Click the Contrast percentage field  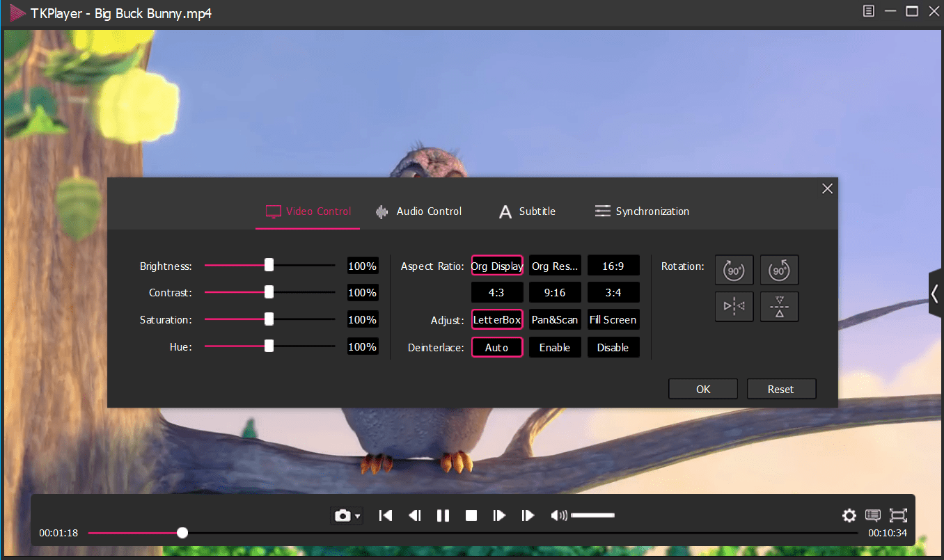[363, 293]
